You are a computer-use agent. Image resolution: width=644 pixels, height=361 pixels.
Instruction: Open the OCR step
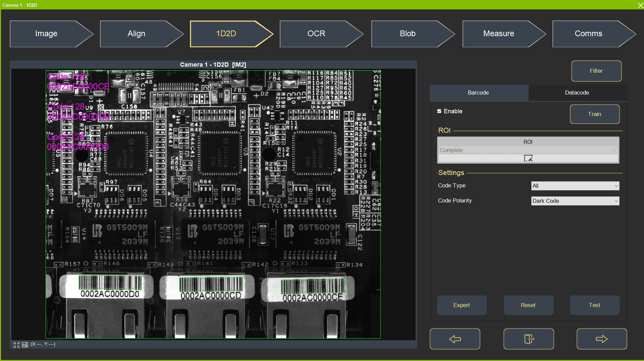[321, 34]
